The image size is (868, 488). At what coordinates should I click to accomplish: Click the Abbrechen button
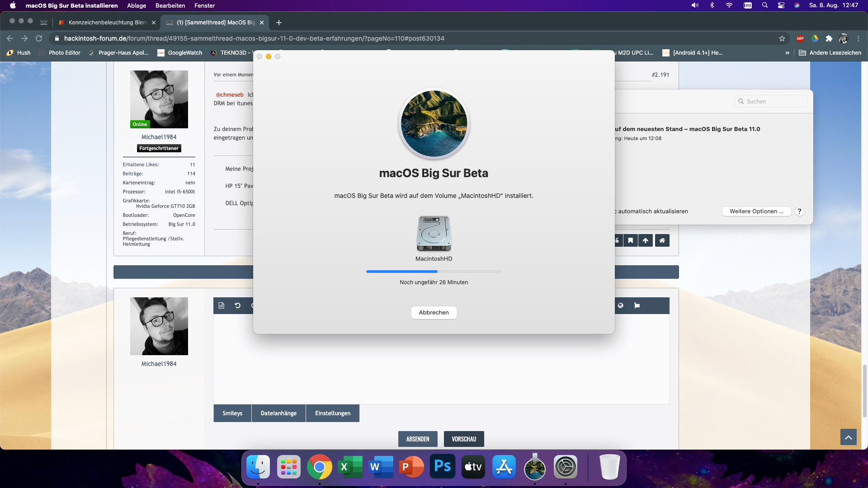(x=434, y=312)
